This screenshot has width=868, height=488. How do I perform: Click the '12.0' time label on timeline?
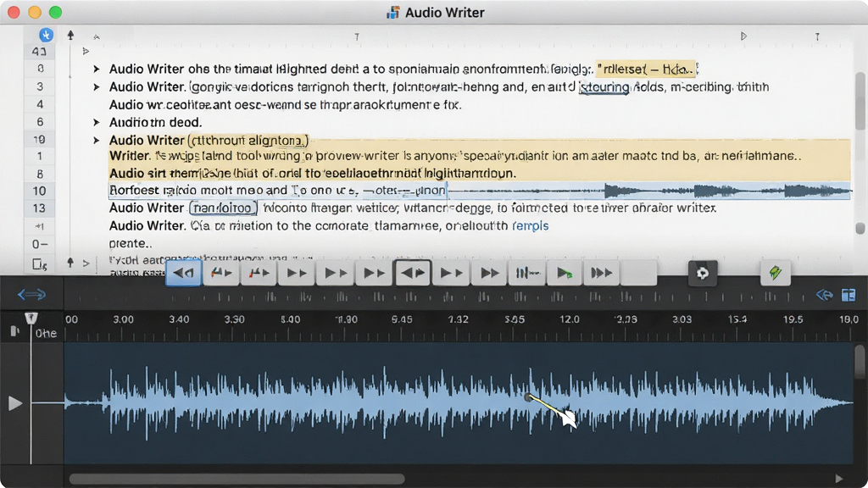[x=569, y=319]
